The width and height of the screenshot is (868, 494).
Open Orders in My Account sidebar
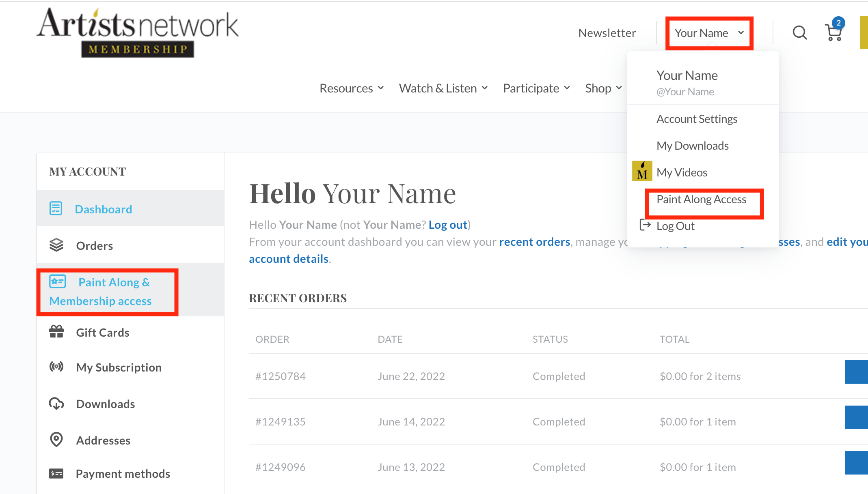click(130, 245)
